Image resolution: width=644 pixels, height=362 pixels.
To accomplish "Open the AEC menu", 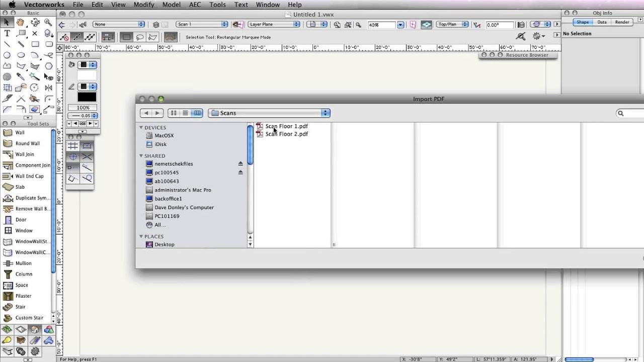I will pos(195,5).
